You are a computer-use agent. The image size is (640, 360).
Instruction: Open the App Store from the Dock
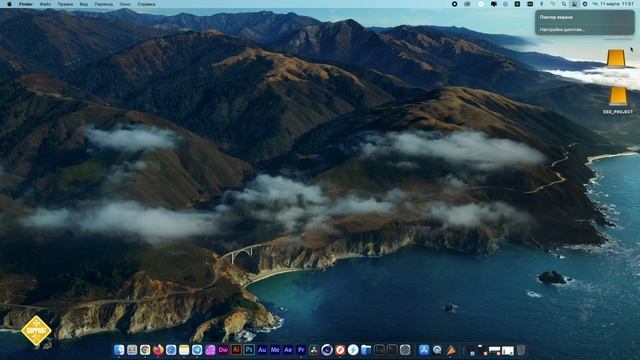pyautogui.click(x=424, y=350)
